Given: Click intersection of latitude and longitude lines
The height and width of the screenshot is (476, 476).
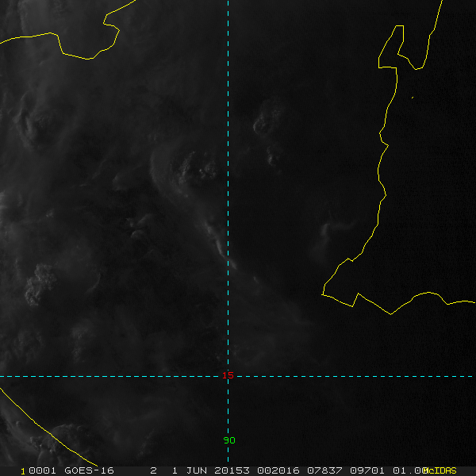Looking at the screenshot, I should click(228, 376).
